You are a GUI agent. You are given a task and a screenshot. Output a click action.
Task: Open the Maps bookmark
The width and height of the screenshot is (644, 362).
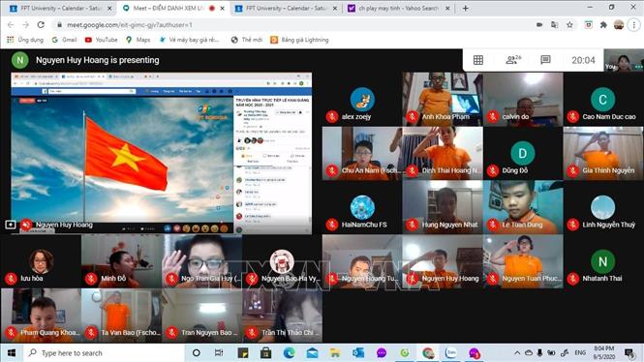tap(138, 40)
